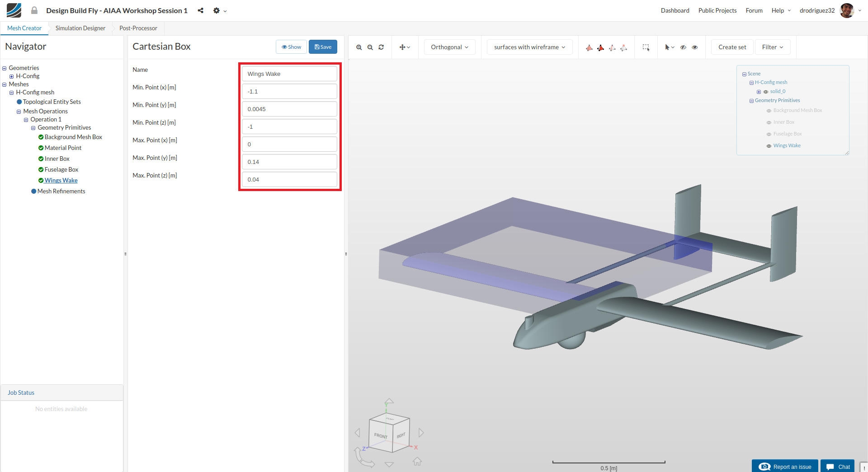This screenshot has height=472, width=868.
Task: Switch to the Simulation Designer tab
Action: [x=80, y=28]
